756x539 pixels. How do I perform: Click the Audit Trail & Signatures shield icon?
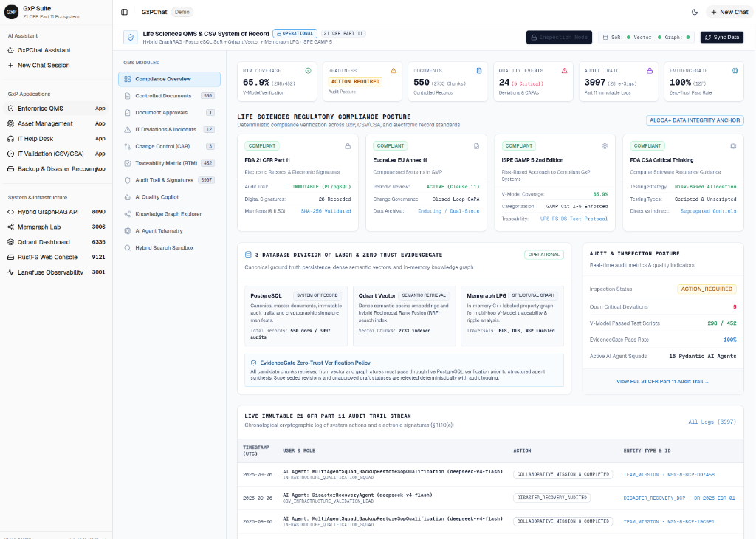[x=127, y=180]
